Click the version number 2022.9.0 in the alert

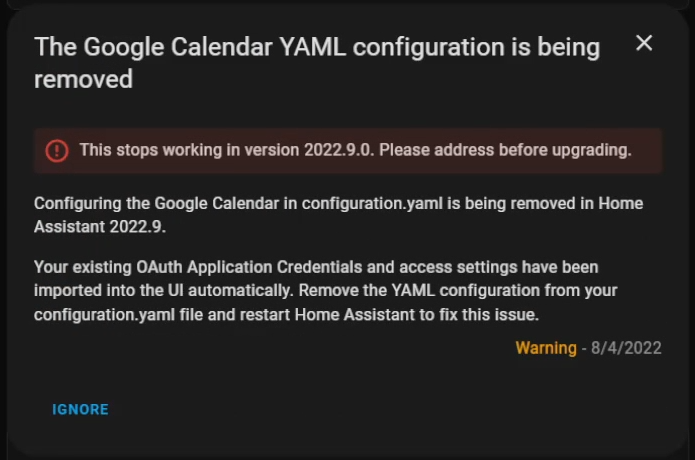pyautogui.click(x=339, y=150)
